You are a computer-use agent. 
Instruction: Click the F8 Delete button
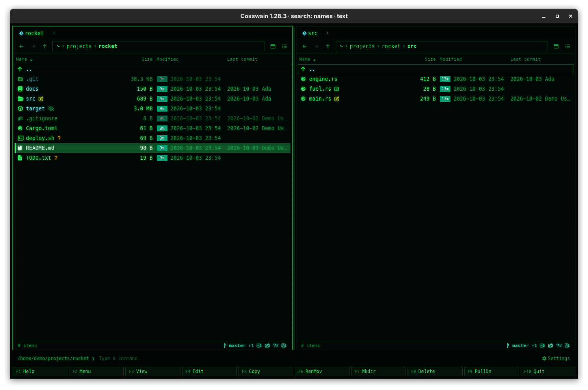(435, 371)
